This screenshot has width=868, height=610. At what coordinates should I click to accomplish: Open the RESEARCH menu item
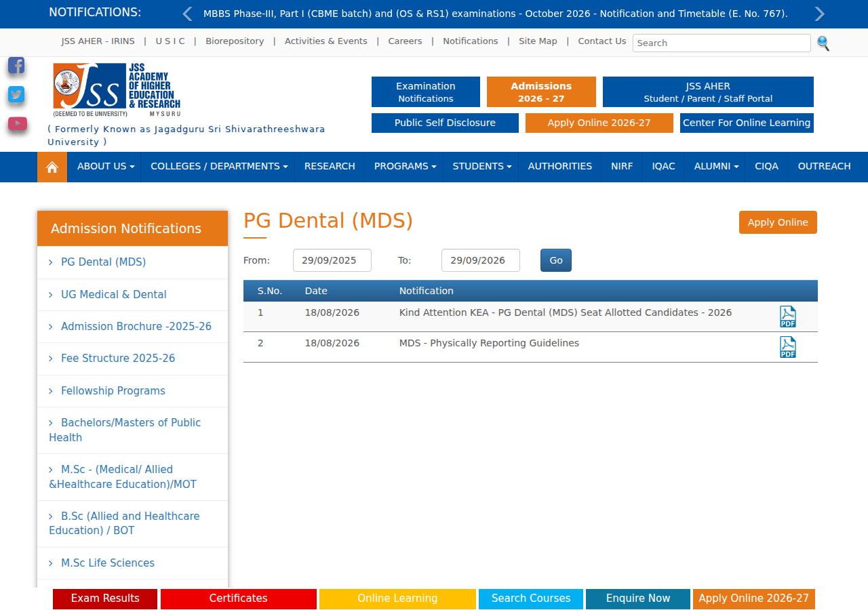[330, 167]
